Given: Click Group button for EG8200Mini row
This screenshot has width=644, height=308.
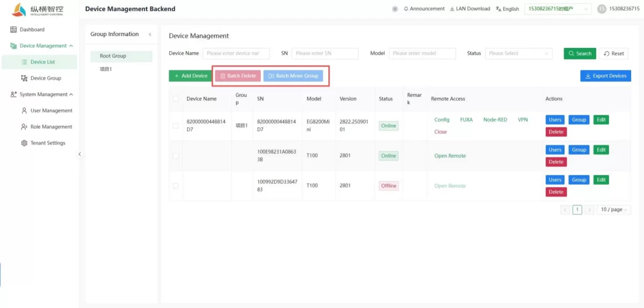Looking at the screenshot, I should click(579, 120).
